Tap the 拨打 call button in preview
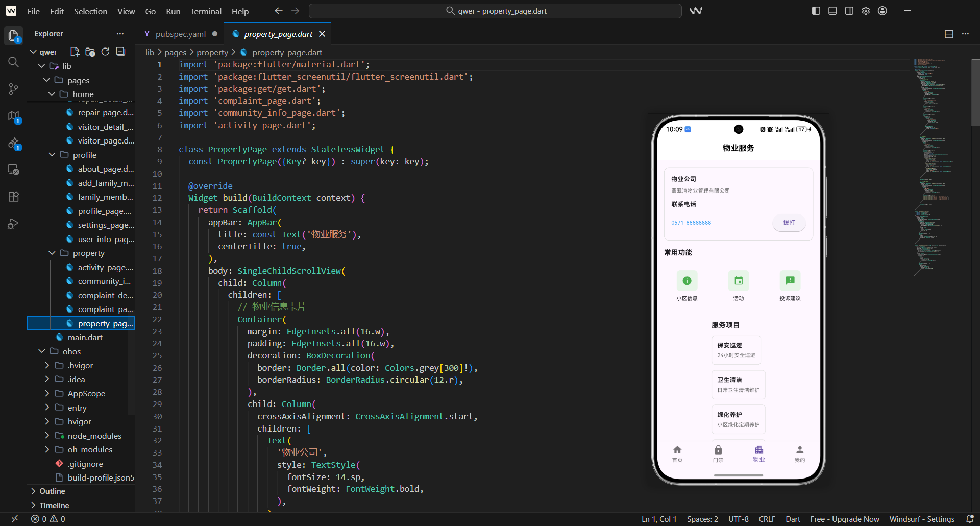The image size is (980, 526). [x=789, y=223]
